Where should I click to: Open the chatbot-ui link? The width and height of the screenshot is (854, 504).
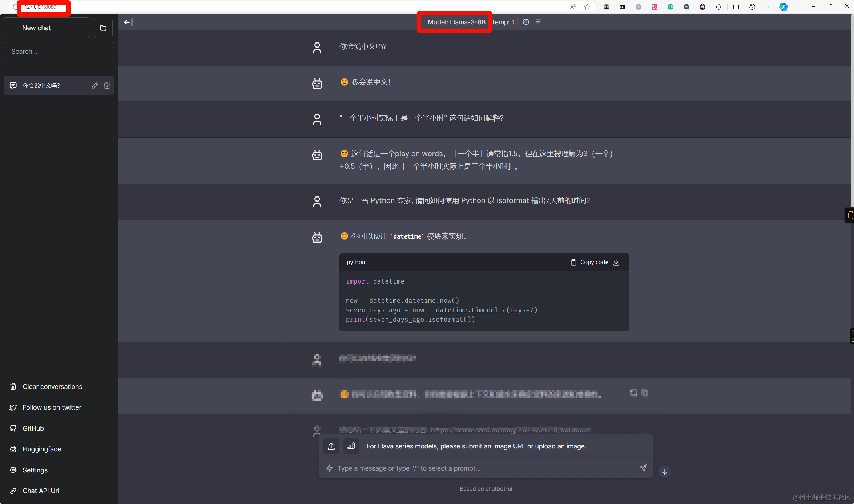point(499,489)
